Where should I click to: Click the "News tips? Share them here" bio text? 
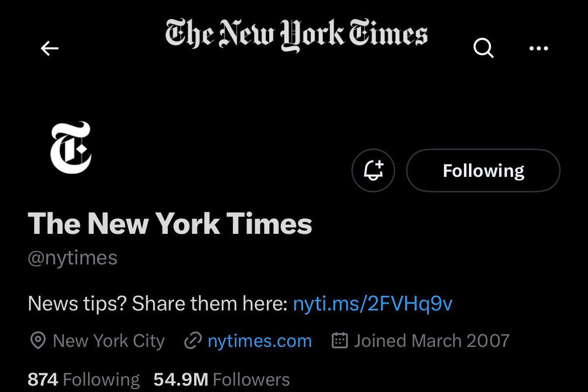[x=157, y=304]
